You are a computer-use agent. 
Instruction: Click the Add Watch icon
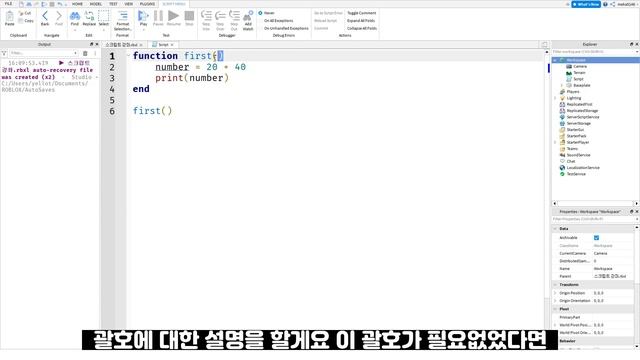[248, 16]
